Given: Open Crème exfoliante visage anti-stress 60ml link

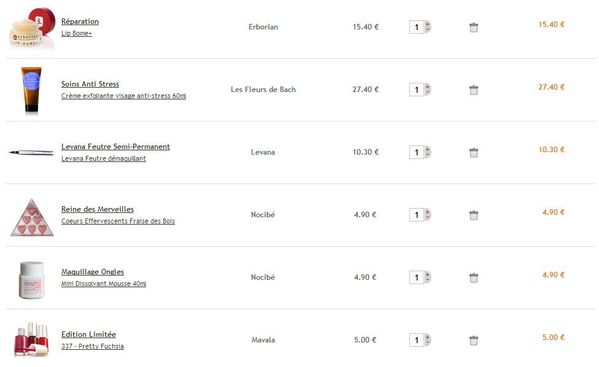Looking at the screenshot, I should [x=124, y=96].
